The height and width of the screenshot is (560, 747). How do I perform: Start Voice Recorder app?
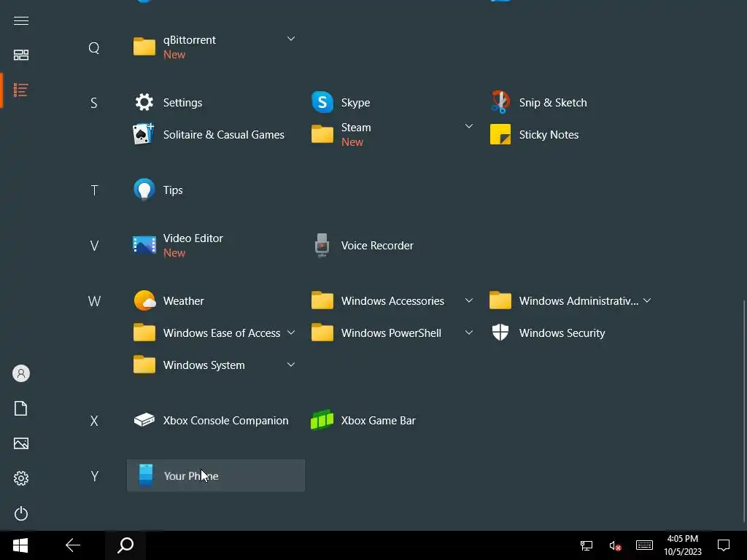point(322,245)
